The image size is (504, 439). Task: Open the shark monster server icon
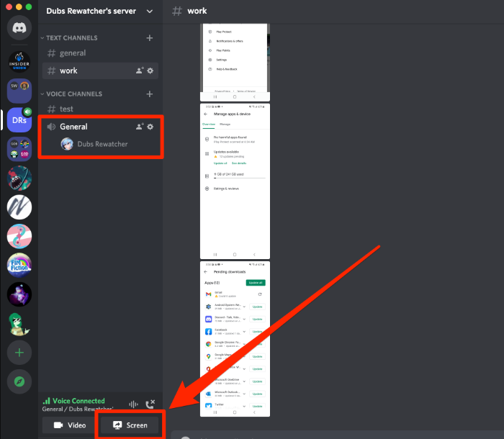coord(19,178)
